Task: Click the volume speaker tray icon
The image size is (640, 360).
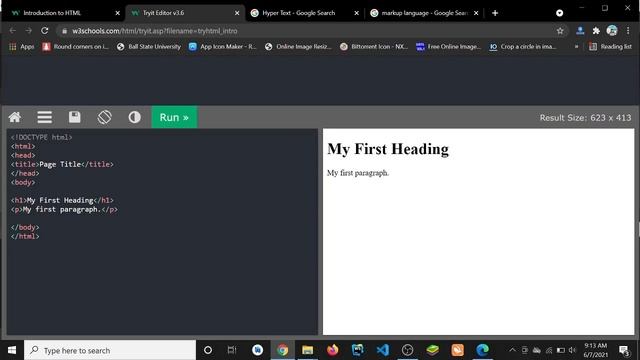Action: (x=573, y=350)
